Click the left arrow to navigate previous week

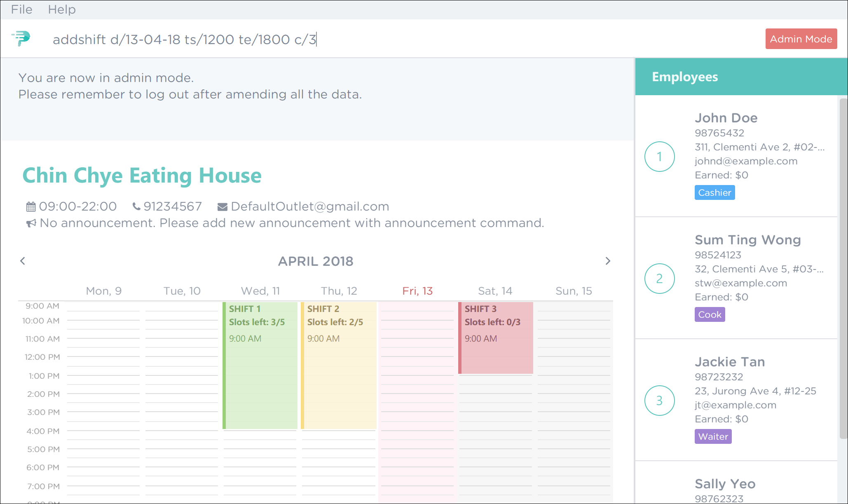click(x=22, y=260)
